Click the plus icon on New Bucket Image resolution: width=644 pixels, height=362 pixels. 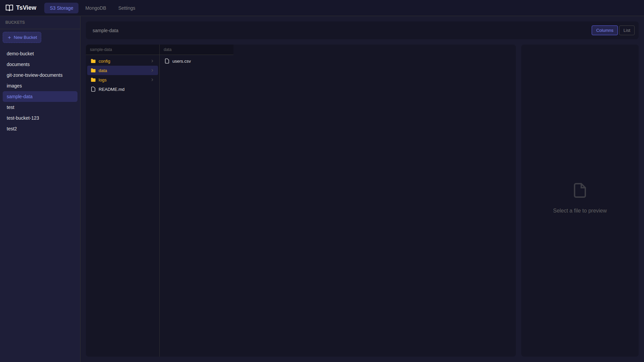tap(9, 38)
